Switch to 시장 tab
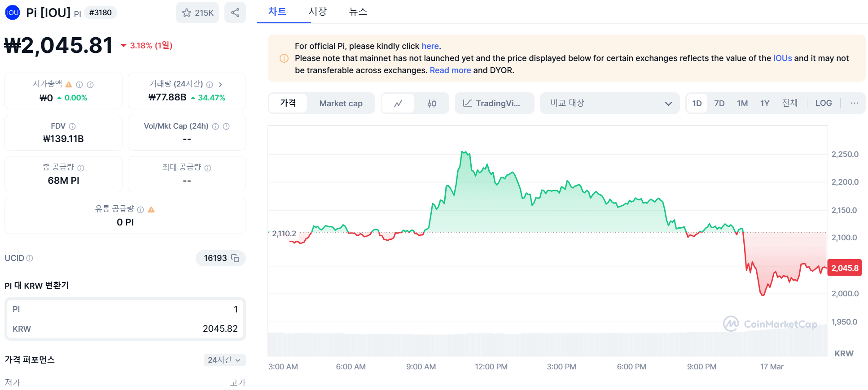Screen dimensions: 868x390 point(318,12)
